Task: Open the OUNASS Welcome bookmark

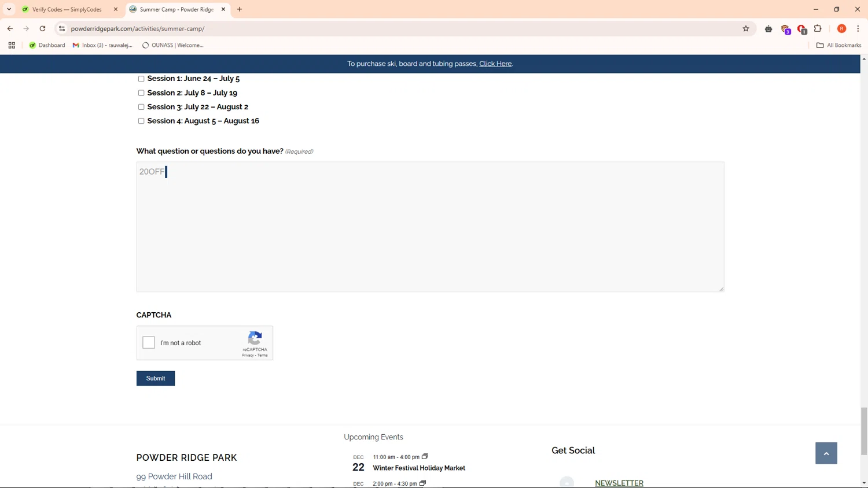Action: coord(172,45)
